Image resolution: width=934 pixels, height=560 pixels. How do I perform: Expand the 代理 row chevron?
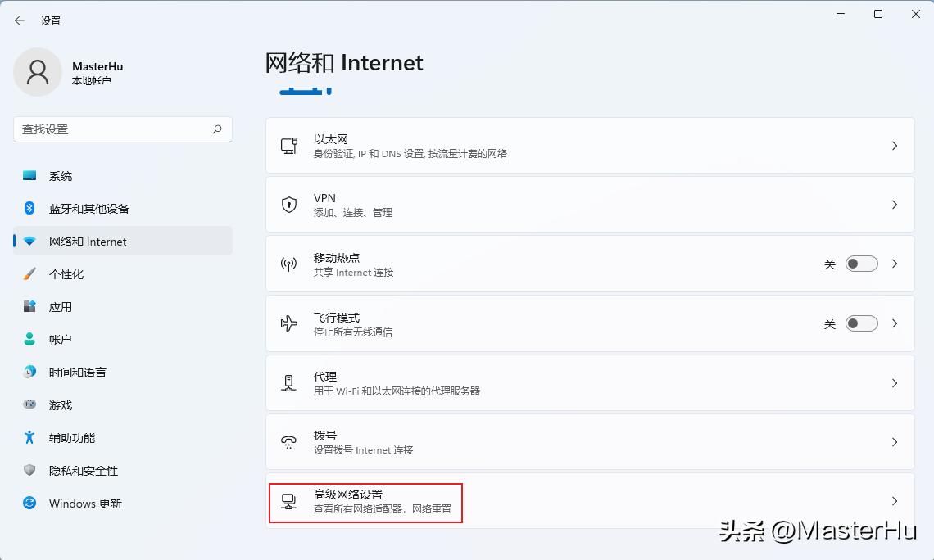[x=894, y=382]
